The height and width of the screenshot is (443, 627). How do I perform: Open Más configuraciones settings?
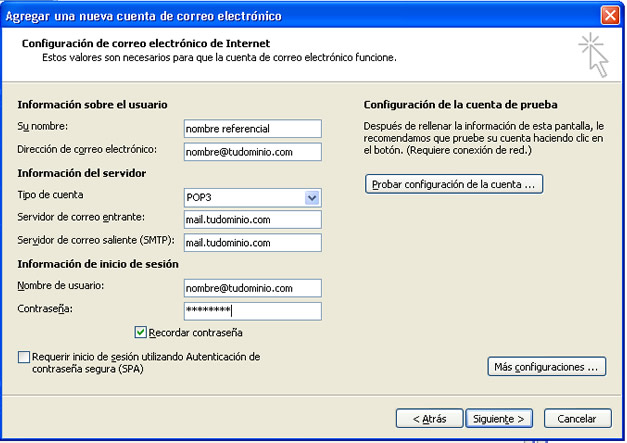[x=546, y=367]
